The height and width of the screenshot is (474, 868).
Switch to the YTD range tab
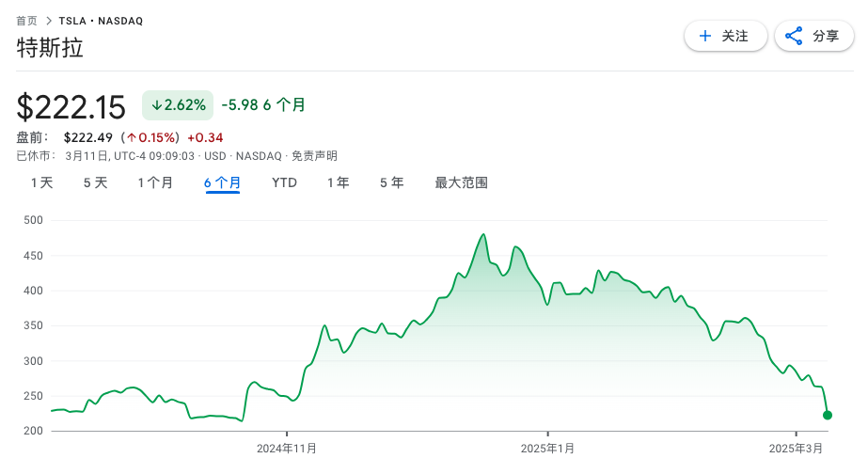coord(284,182)
